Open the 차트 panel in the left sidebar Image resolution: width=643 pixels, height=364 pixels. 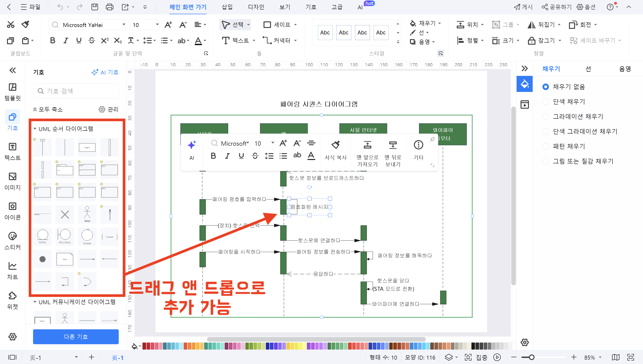[12, 270]
